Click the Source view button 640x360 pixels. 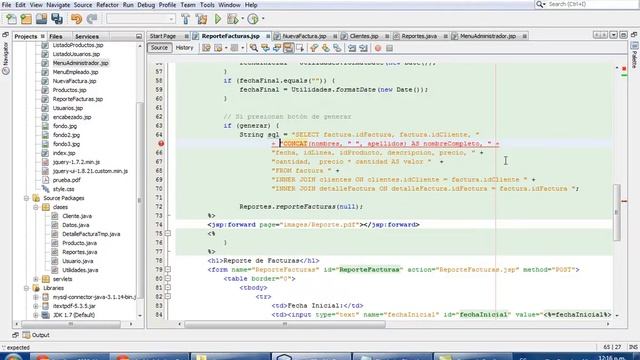coord(159,48)
